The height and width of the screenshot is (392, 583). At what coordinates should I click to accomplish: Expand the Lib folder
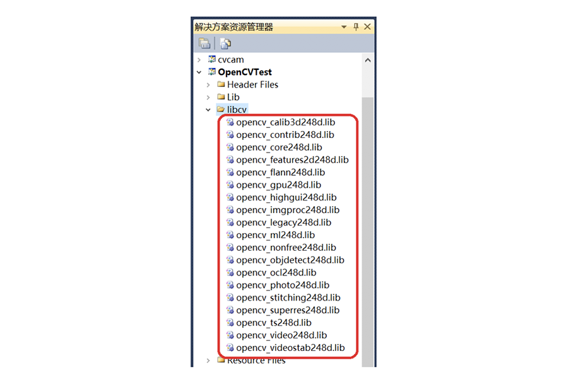click(x=208, y=97)
